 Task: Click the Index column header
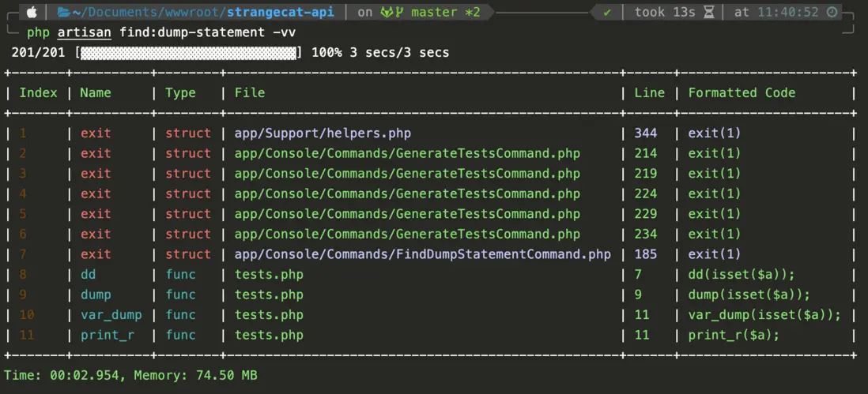(x=39, y=92)
